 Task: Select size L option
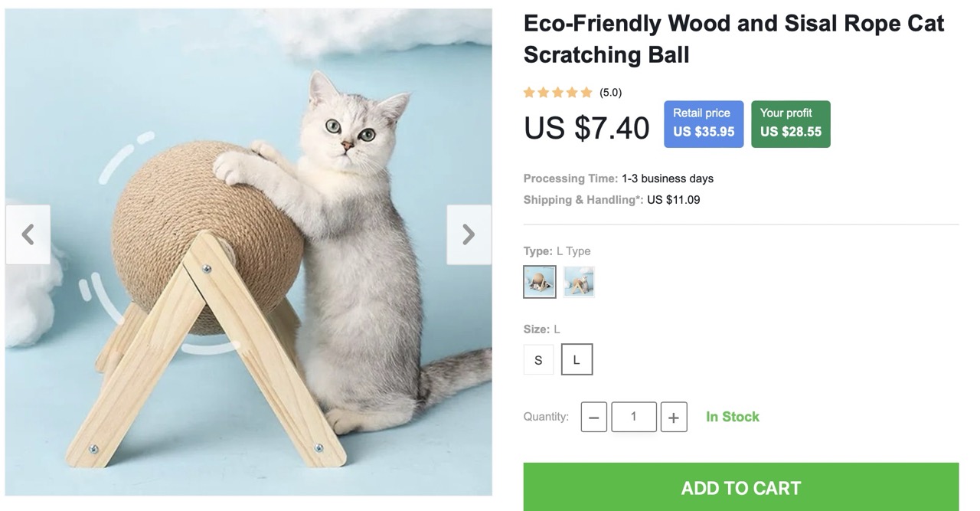coord(577,360)
